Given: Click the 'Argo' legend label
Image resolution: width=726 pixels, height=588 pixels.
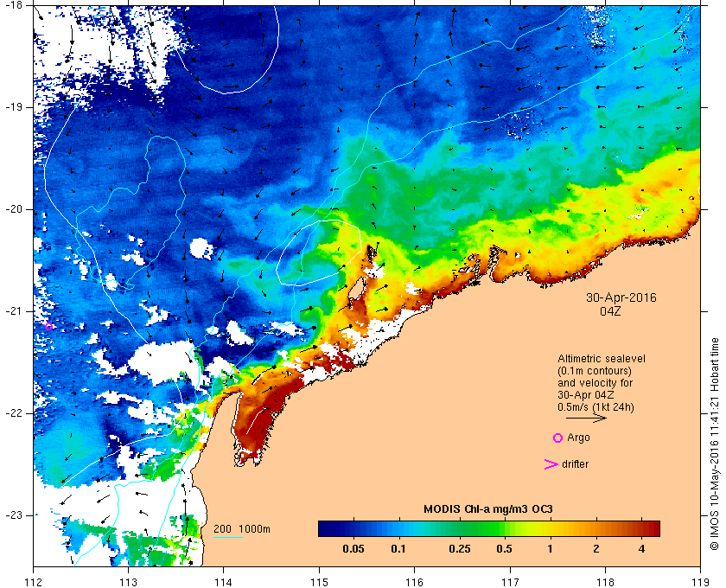Looking at the screenshot, I should tap(579, 438).
